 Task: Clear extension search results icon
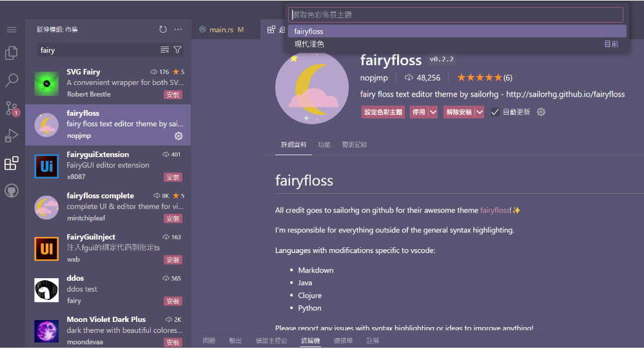pos(164,50)
